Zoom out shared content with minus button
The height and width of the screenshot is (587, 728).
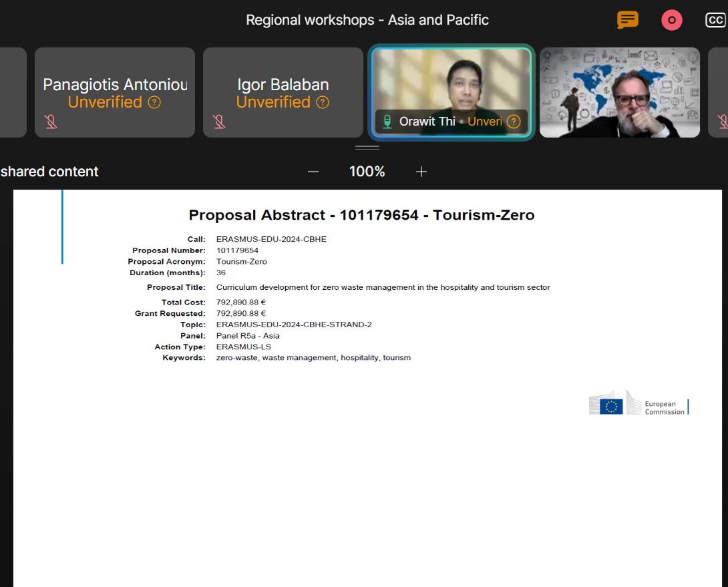(313, 172)
